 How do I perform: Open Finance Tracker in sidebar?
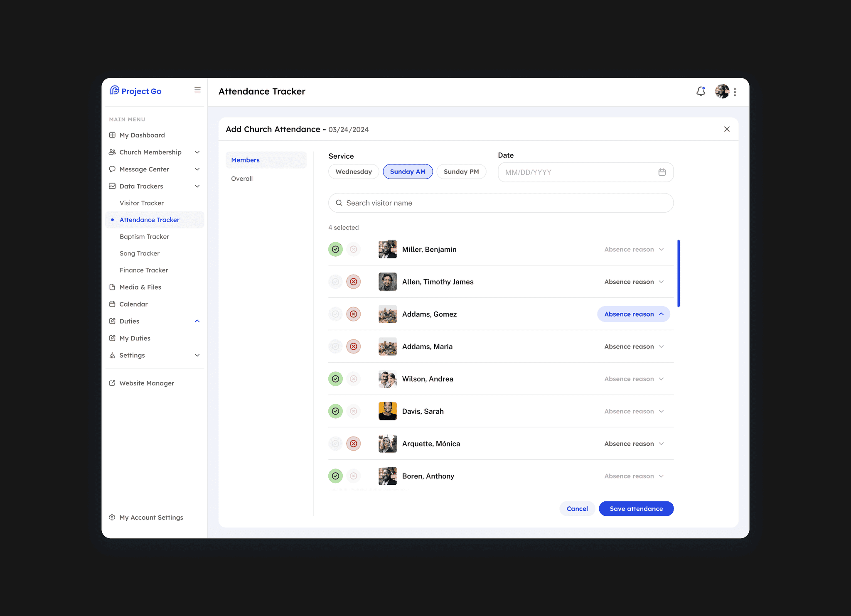144,270
